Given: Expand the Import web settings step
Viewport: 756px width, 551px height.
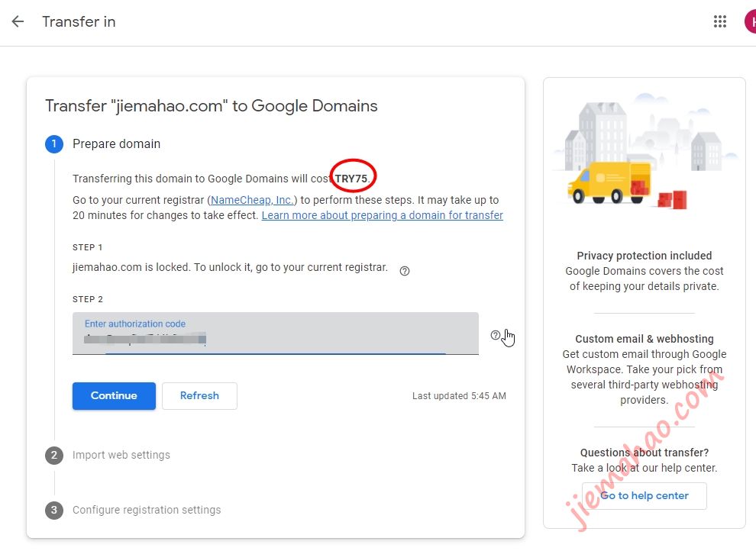Looking at the screenshot, I should click(121, 455).
